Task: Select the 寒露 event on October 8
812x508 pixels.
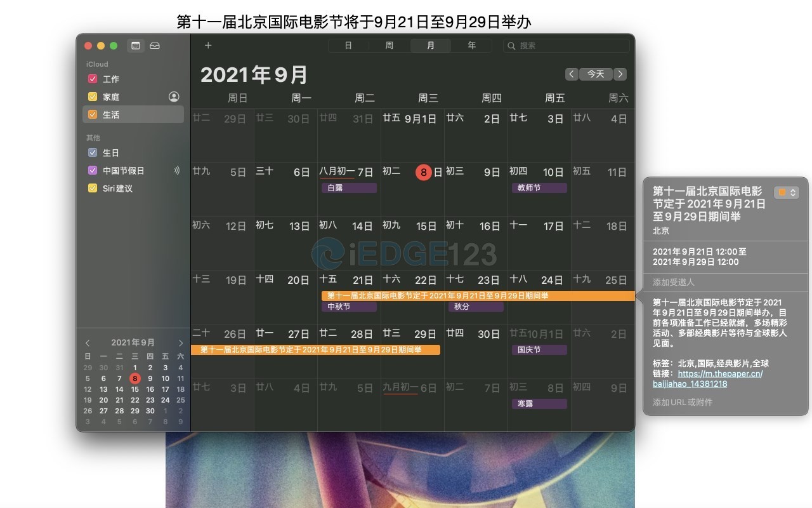Action: point(539,403)
